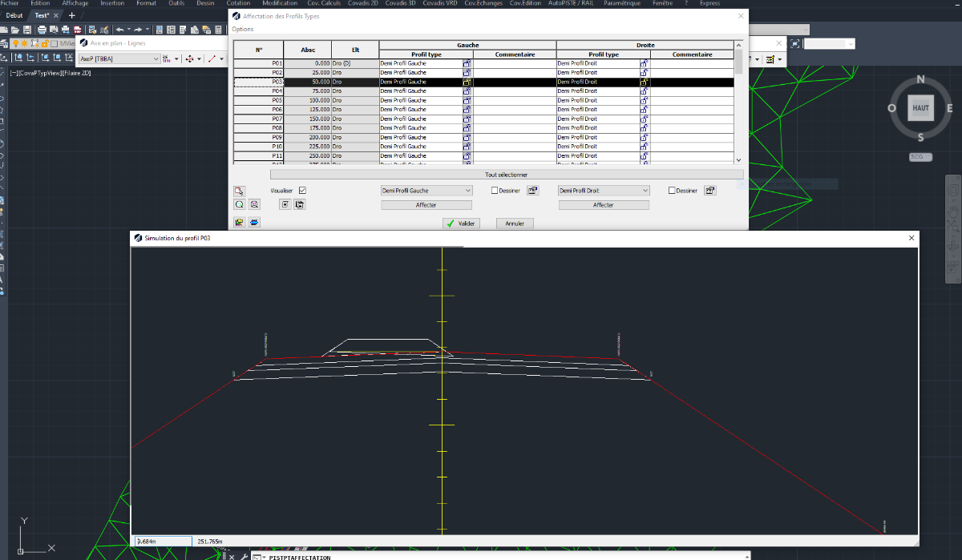Open the Options menu in dialog
Image resolution: width=962 pixels, height=560 pixels.
click(243, 29)
